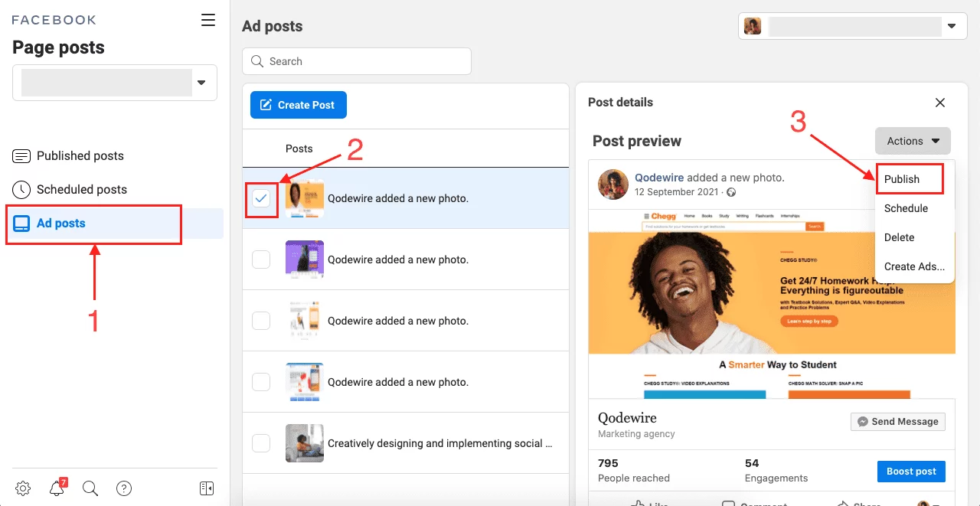The height and width of the screenshot is (506, 980).
Task: Select the checkbox for Creatively designing post
Action: (x=261, y=443)
